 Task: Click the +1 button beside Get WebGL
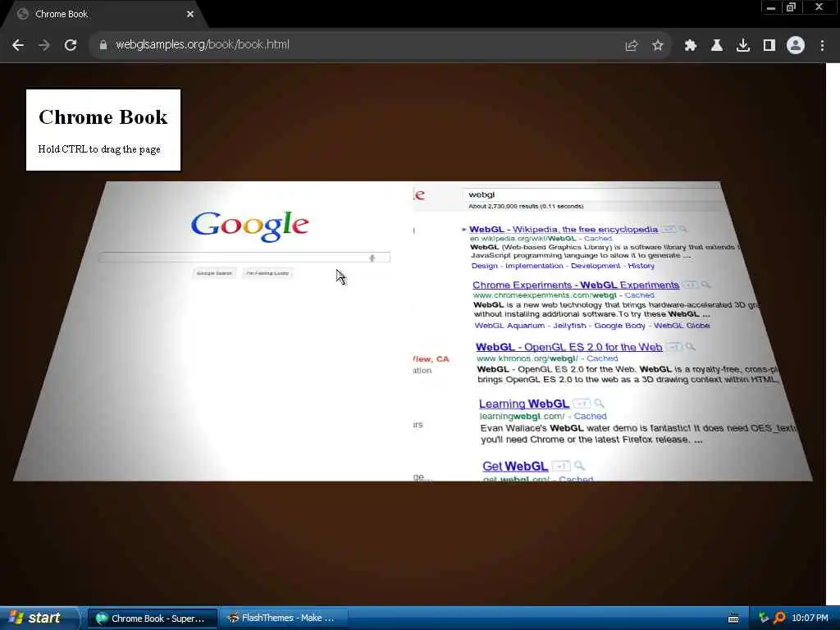click(561, 466)
